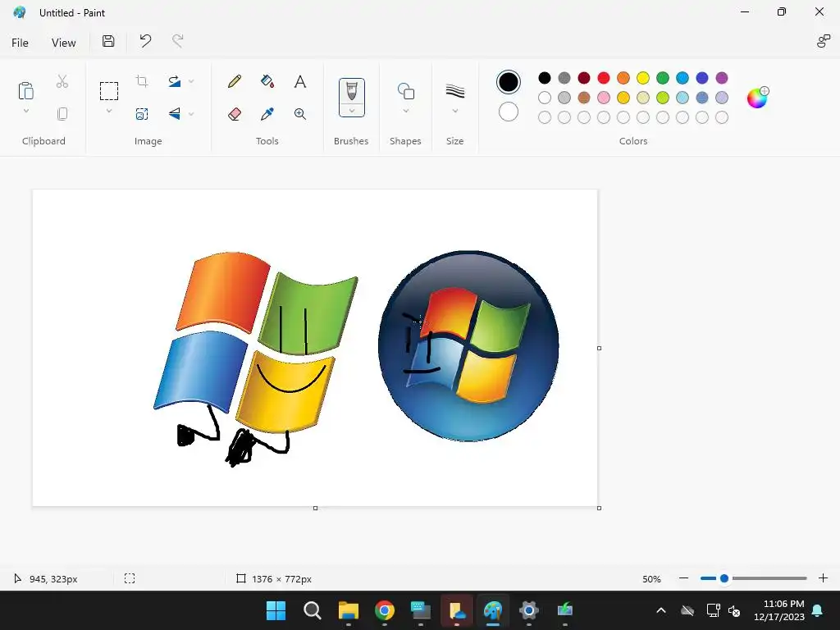840x630 pixels.
Task: Click the canvas right-edge resize handle
Action: tap(599, 348)
